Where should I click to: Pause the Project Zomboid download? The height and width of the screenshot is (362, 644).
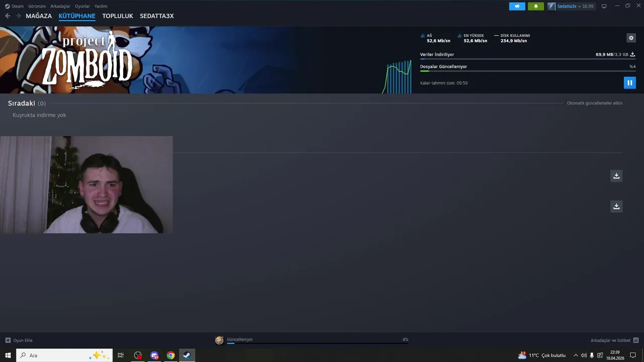(629, 82)
